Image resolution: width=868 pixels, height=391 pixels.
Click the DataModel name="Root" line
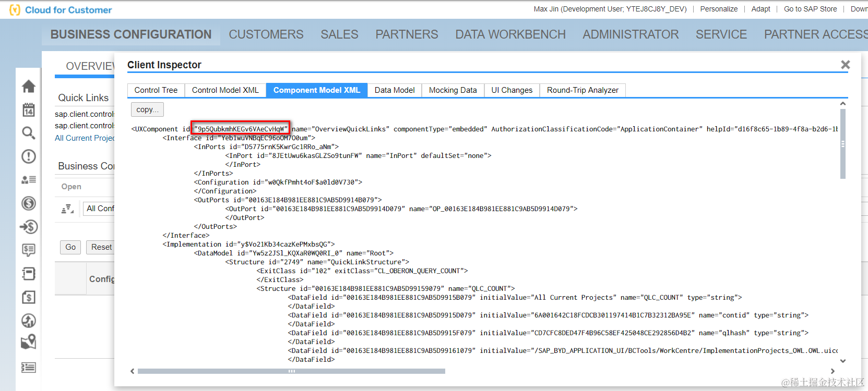pos(294,253)
